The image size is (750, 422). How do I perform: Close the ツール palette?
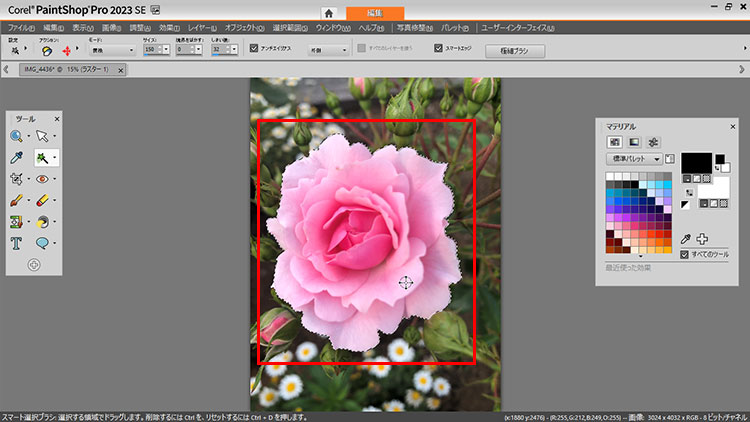(x=56, y=118)
